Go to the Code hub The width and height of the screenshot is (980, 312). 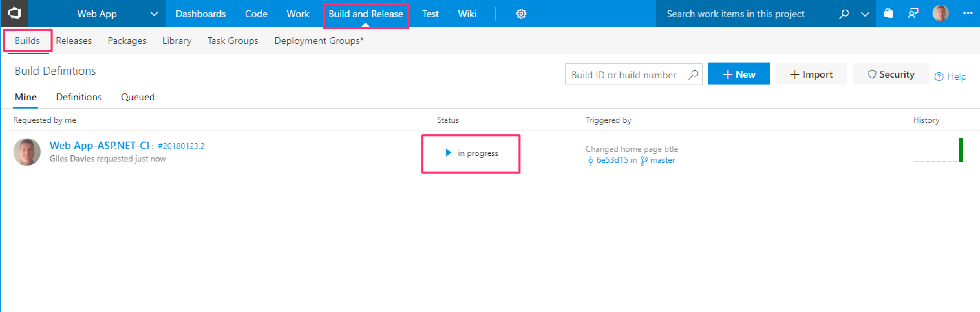point(256,14)
